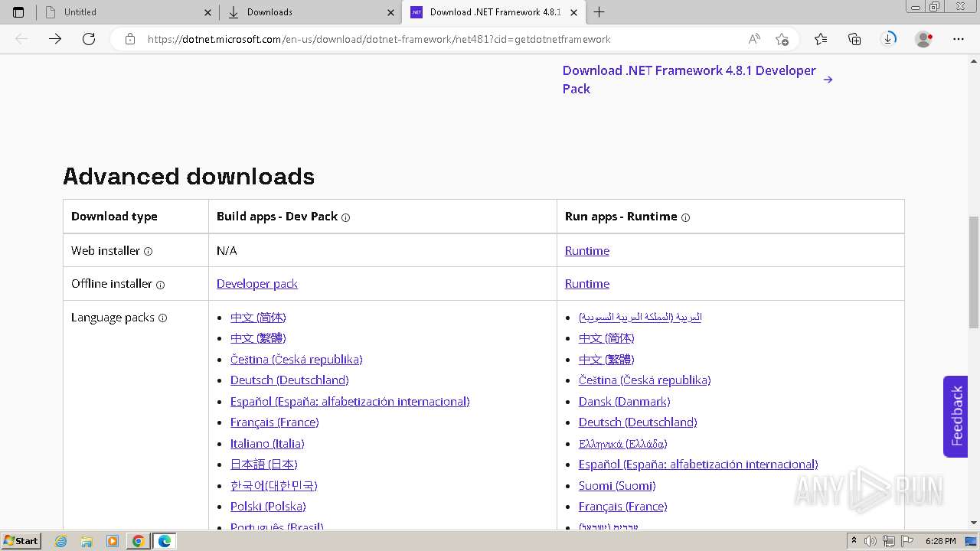Download Dev Pack Polski (Polska) language pack
This screenshot has width=980, height=551.
(x=268, y=507)
